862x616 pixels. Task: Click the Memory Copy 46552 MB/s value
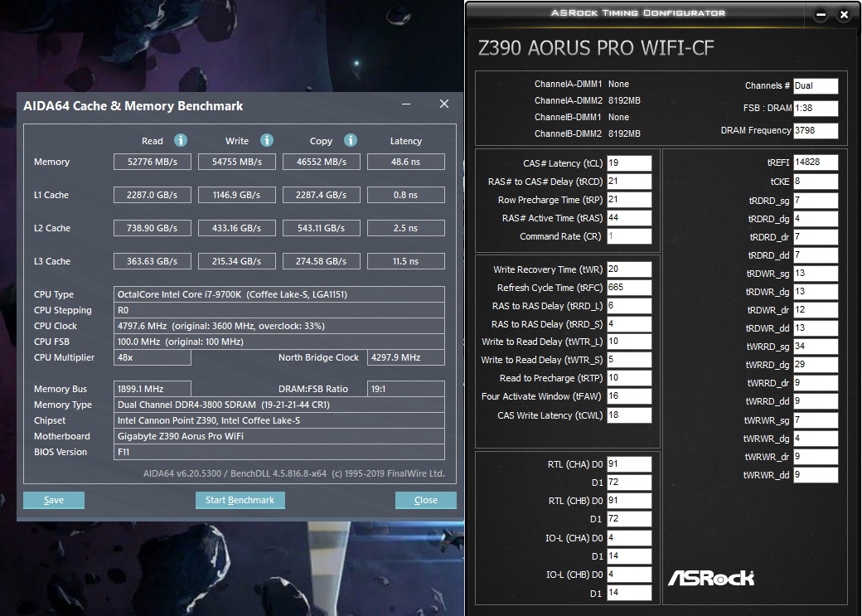click(x=322, y=162)
